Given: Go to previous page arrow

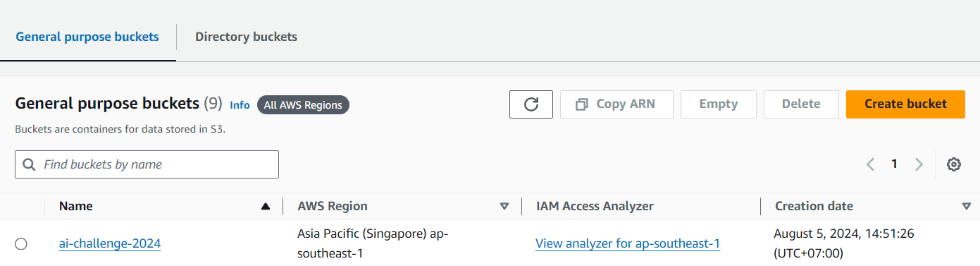Looking at the screenshot, I should (870, 164).
